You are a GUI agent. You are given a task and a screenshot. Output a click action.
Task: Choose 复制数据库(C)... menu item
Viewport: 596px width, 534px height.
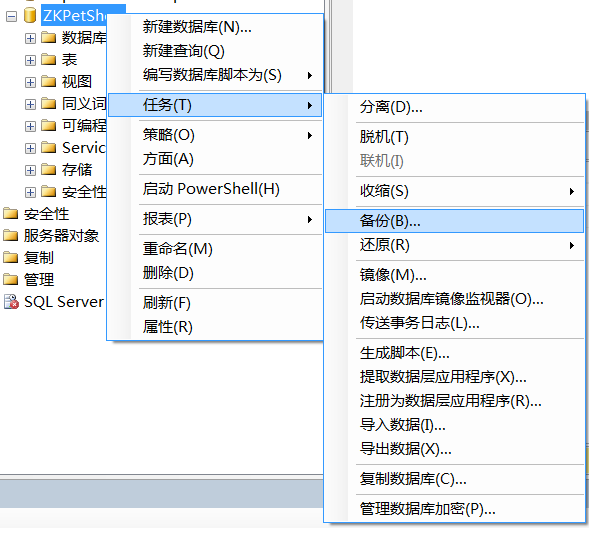pyautogui.click(x=455, y=479)
